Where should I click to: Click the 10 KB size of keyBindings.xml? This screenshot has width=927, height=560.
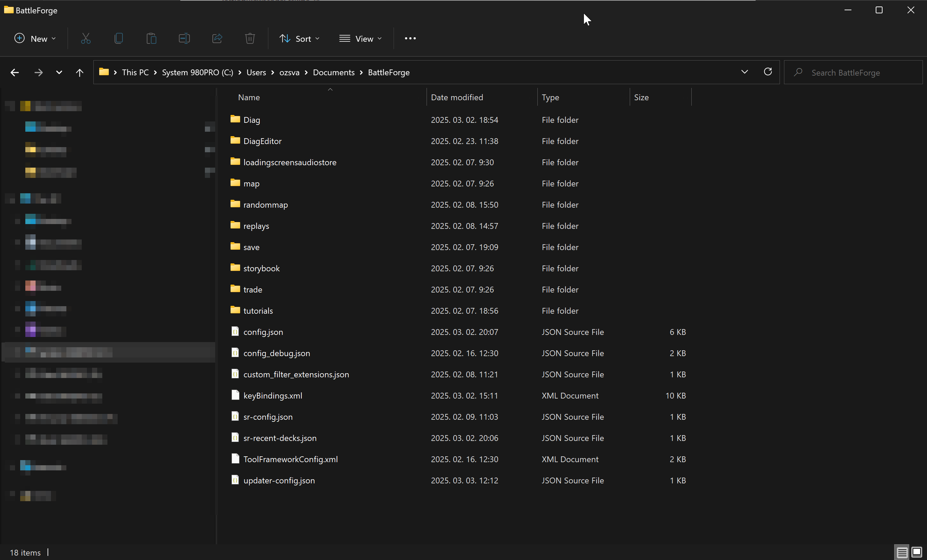(676, 395)
